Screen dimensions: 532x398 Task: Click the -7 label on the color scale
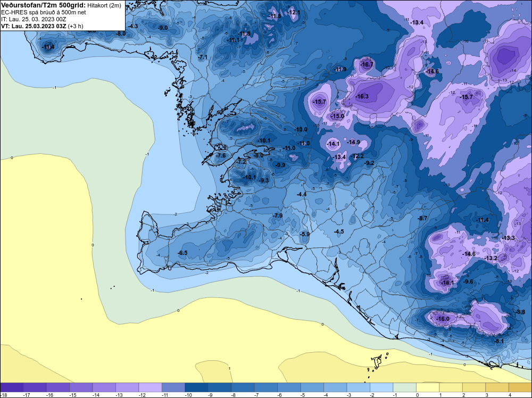257,395
